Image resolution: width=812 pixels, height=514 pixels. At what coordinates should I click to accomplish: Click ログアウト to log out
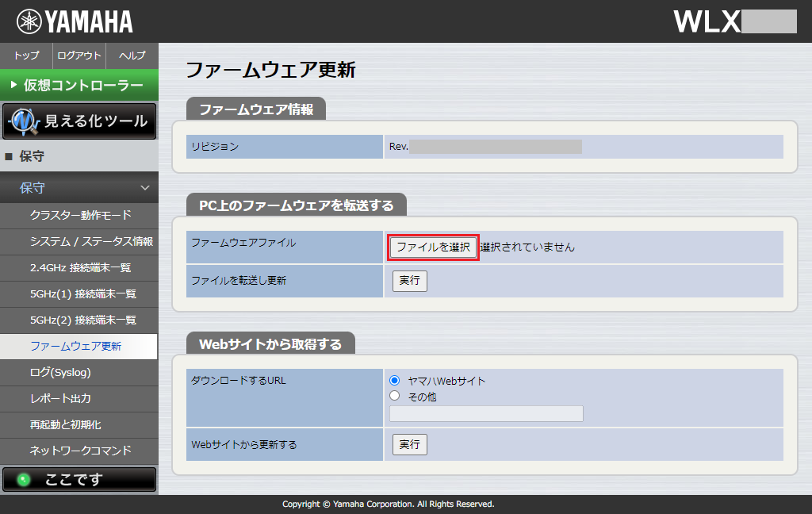pyautogui.click(x=78, y=56)
